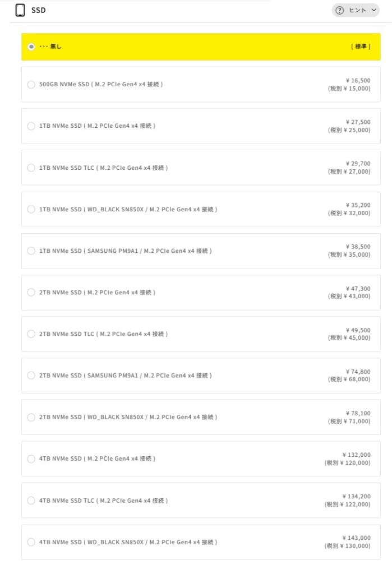The width and height of the screenshot is (392, 574).
Task: Select 2TB WD_BLACK SN850X SSD radio
Action: pos(31,417)
